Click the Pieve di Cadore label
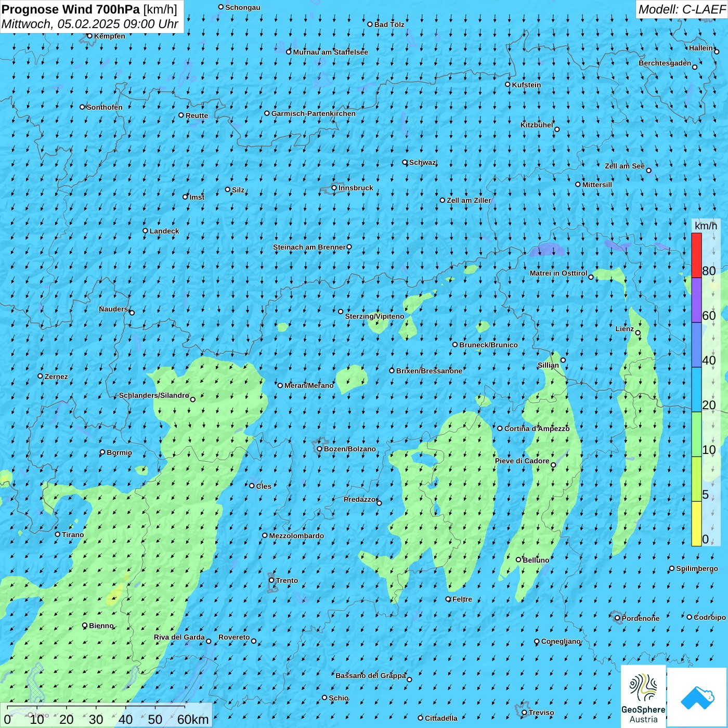 pyautogui.click(x=522, y=461)
